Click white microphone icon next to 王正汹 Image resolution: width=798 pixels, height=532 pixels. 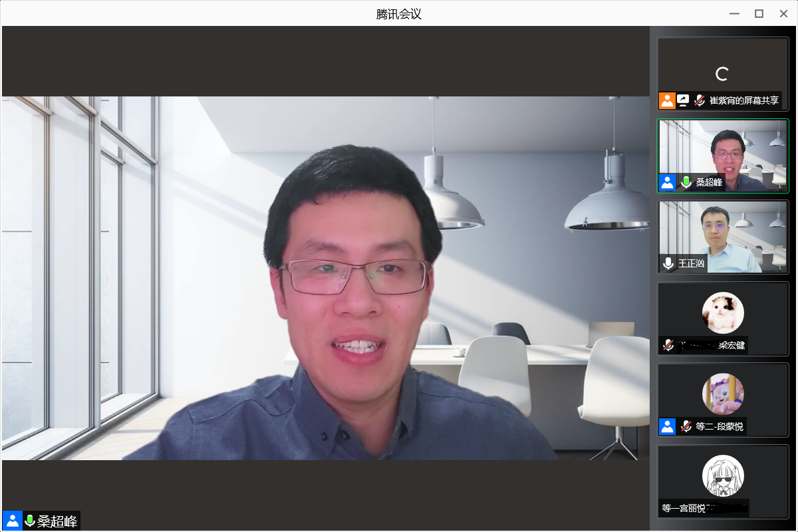[668, 263]
